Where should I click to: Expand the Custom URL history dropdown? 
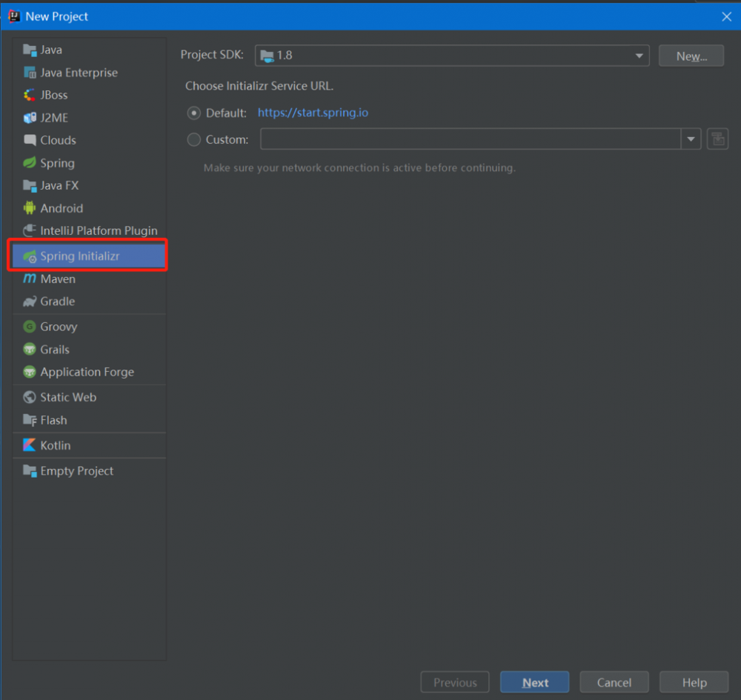coord(691,139)
